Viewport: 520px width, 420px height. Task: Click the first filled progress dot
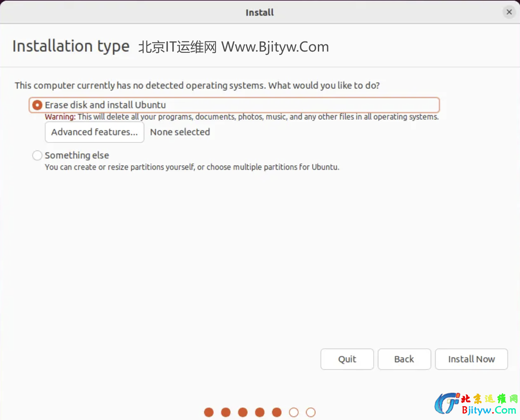[x=209, y=412]
